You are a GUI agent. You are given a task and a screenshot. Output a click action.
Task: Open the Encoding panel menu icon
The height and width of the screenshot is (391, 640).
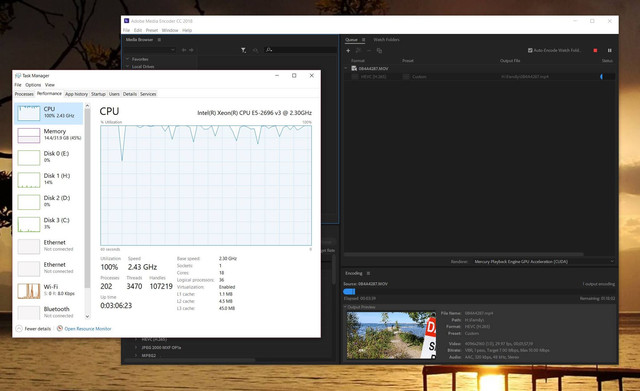coord(368,273)
